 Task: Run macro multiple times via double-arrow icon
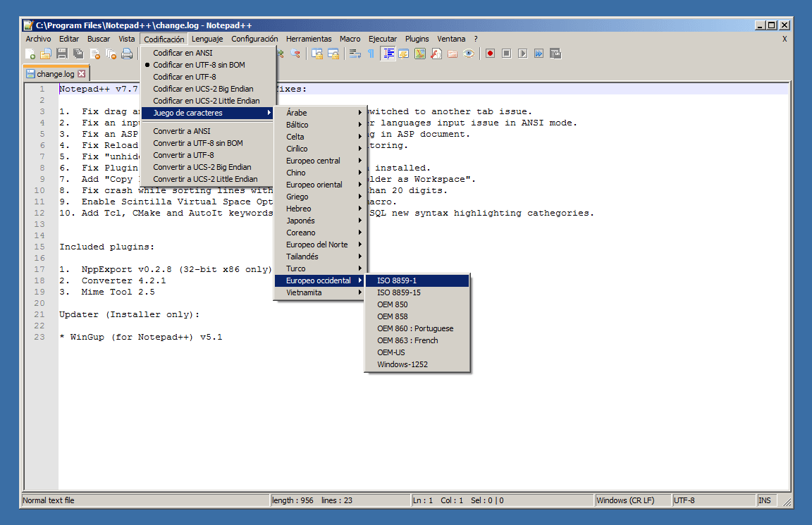[x=538, y=53]
